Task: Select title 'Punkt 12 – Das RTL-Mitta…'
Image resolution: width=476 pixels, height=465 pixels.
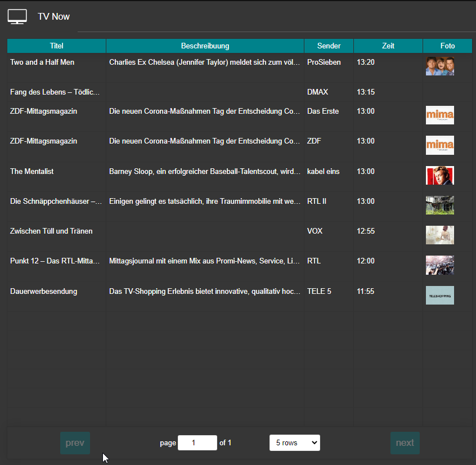Action: [55, 261]
